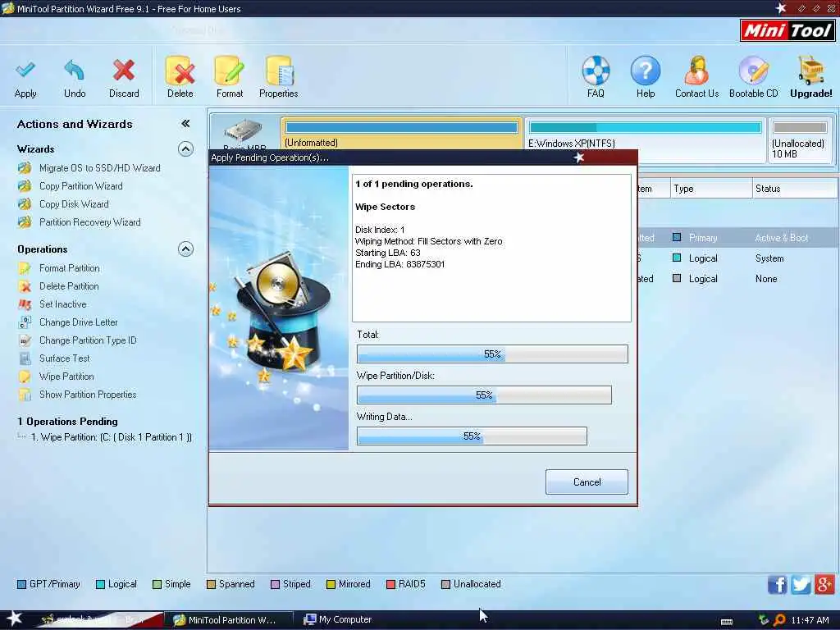Select the Logical None partition row
Viewport: 840px width, 630px height.
(737, 279)
